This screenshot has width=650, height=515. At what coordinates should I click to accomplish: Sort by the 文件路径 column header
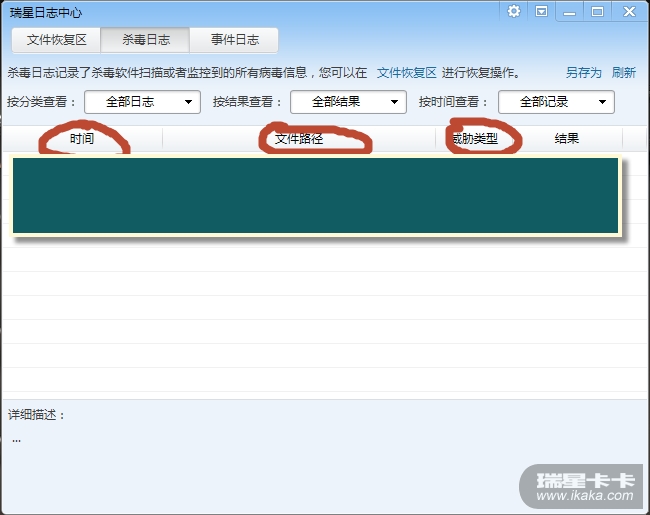299,138
